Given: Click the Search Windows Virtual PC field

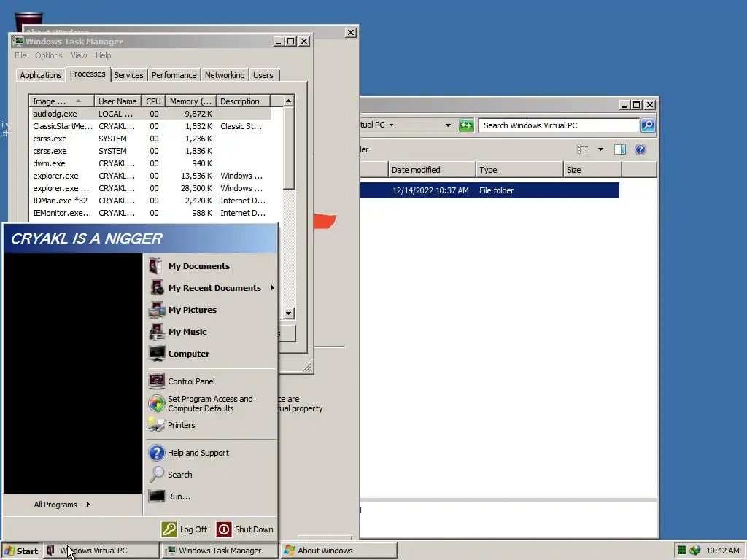Looking at the screenshot, I should point(559,125).
